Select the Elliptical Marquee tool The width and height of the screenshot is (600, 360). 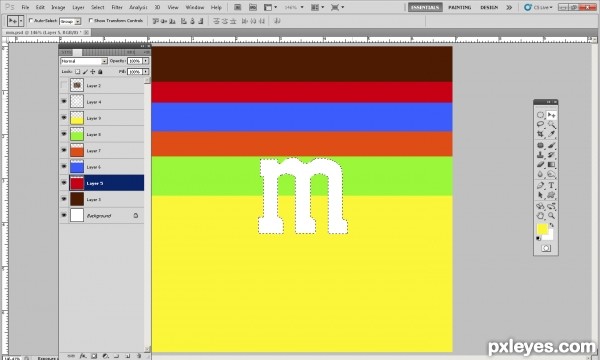click(x=540, y=115)
